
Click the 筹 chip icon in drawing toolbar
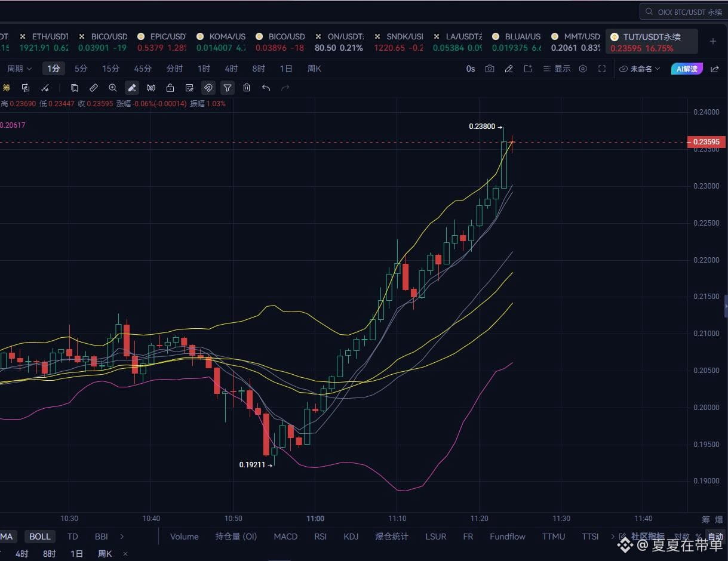tap(7, 88)
